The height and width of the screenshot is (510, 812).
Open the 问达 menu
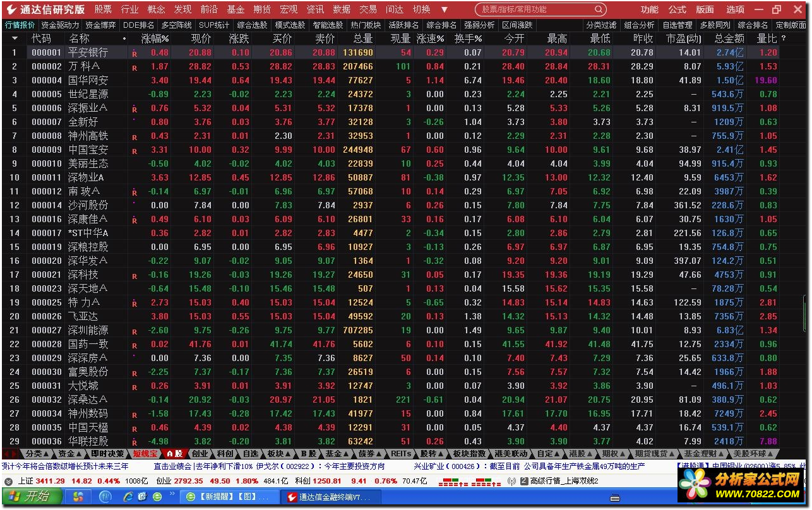pos(395,9)
